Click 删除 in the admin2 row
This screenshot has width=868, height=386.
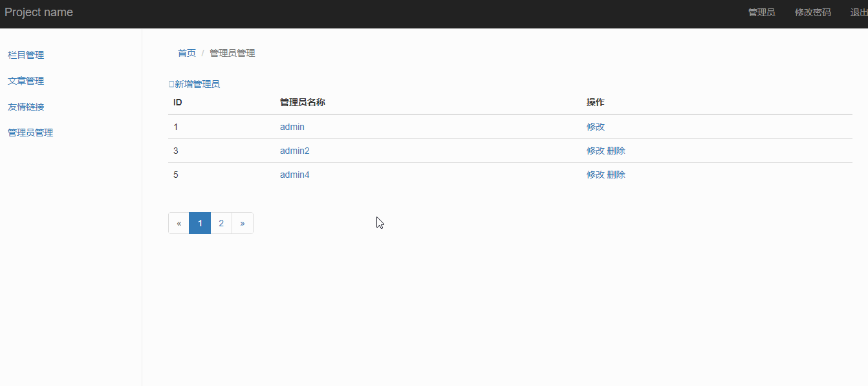click(x=616, y=151)
